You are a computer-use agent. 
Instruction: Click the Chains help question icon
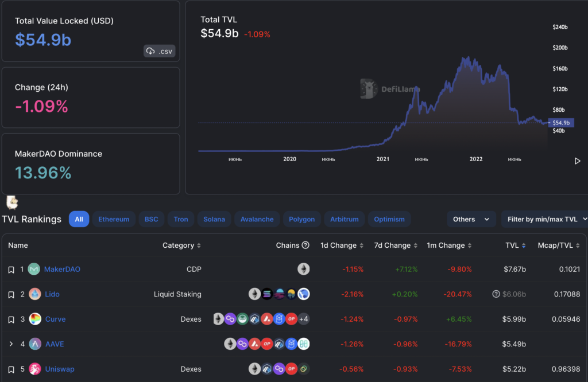point(305,245)
